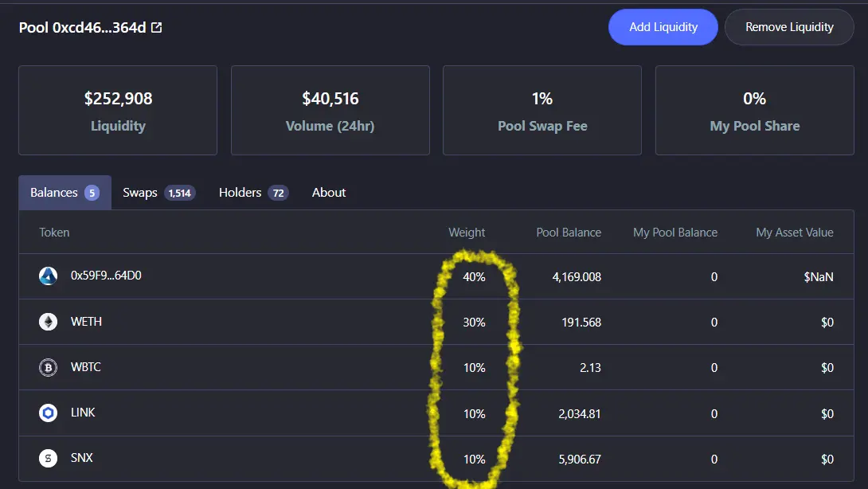This screenshot has width=868, height=489.
Task: Click the WBTC Bitcoin token icon
Action: (48, 367)
